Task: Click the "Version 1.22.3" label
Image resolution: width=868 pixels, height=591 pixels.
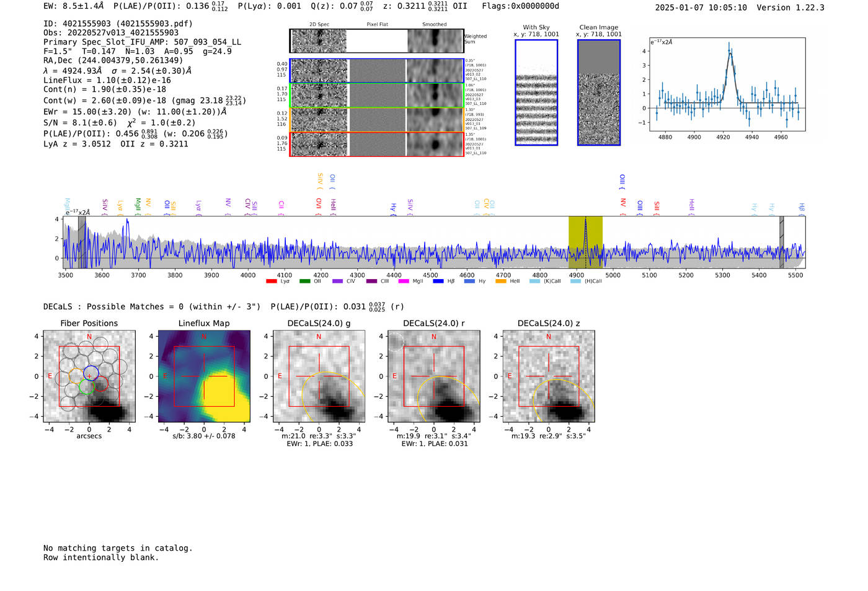Action: (x=790, y=7)
